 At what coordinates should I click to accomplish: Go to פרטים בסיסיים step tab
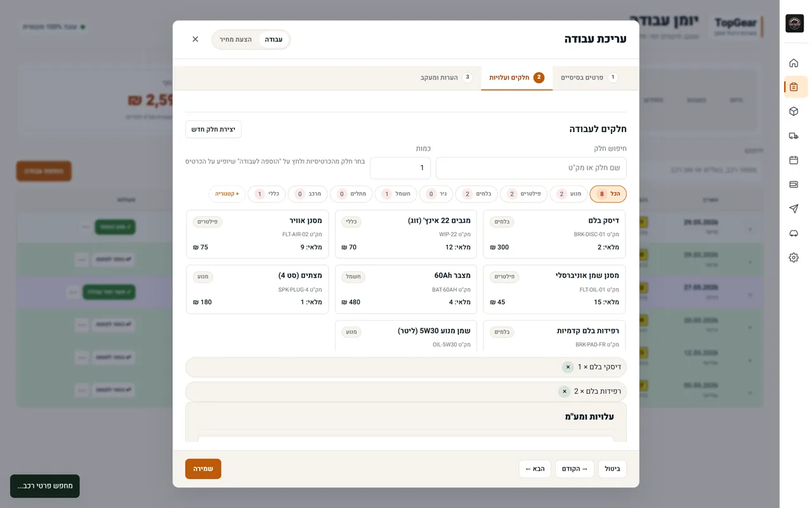(589, 77)
